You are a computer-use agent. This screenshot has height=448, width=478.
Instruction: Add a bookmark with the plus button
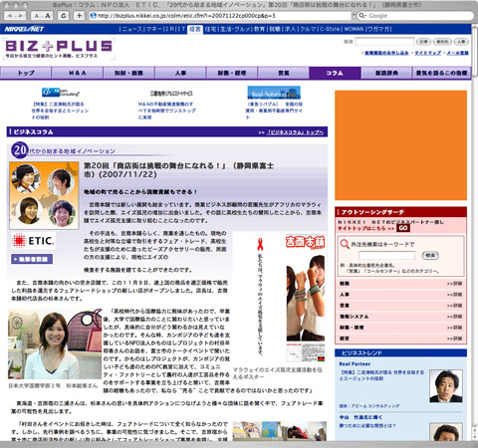[79, 16]
